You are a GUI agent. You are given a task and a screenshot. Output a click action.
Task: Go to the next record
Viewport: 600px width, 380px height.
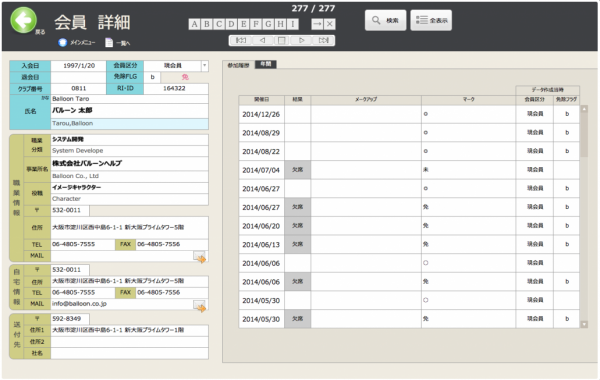(302, 40)
